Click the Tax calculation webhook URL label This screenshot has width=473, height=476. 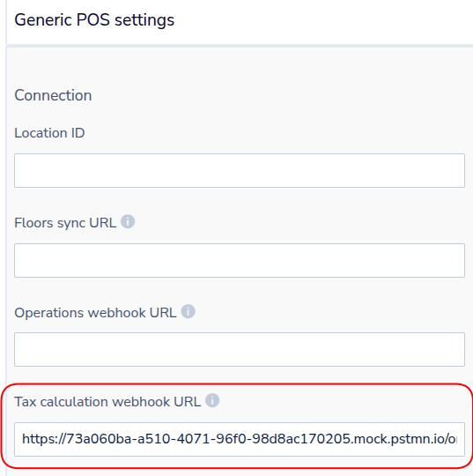[107, 402]
